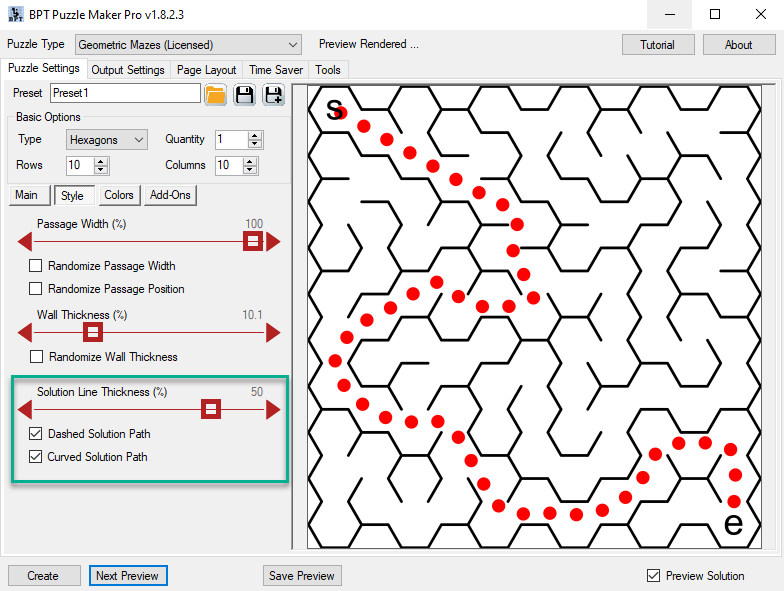Click right arrow of Solution Line Thickness slider
The height and width of the screenshot is (591, 784).
273,409
